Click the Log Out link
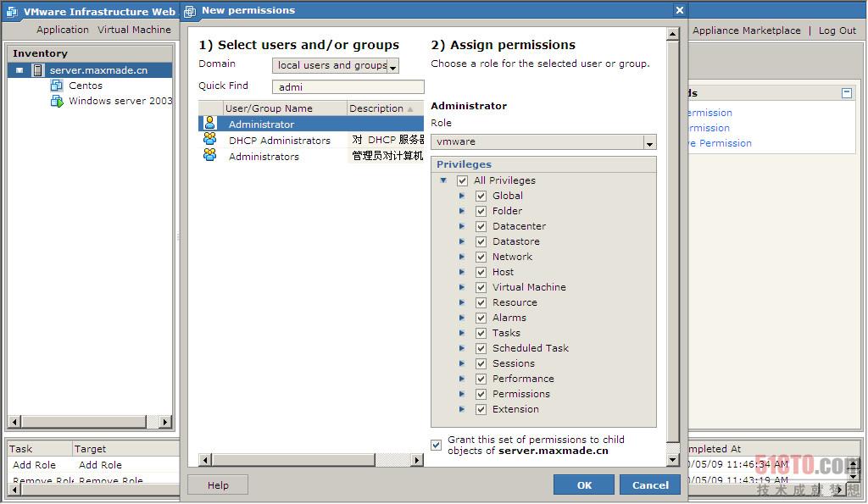Screen dimensions: 868x504 (x=837, y=30)
